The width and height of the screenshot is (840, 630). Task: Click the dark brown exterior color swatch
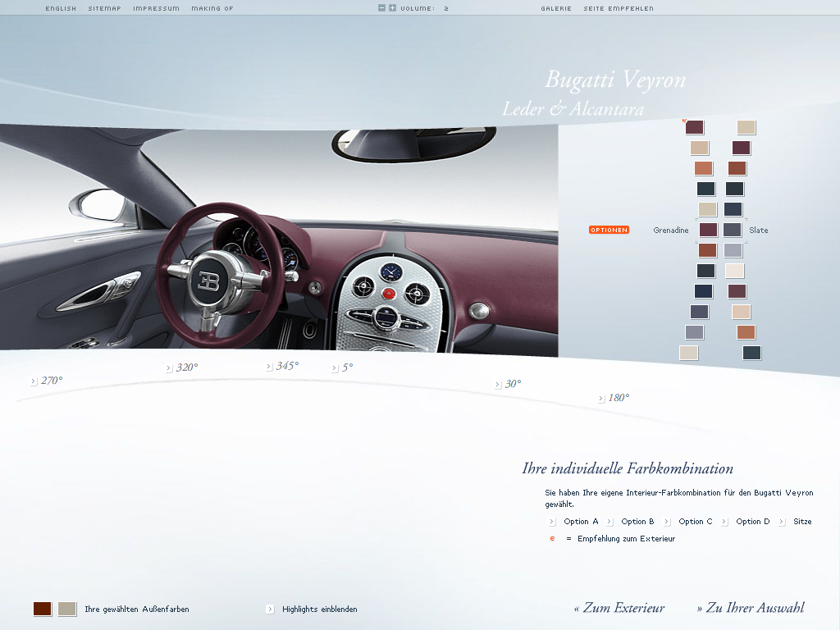point(43,609)
